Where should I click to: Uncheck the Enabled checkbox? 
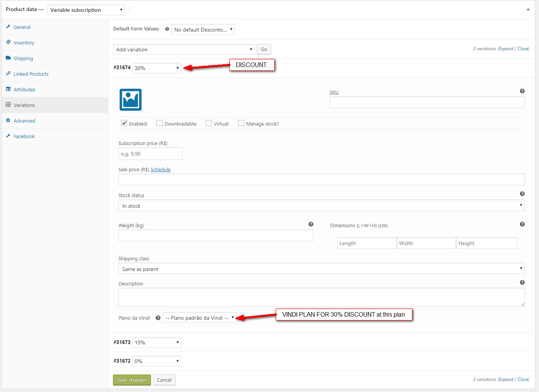point(124,123)
